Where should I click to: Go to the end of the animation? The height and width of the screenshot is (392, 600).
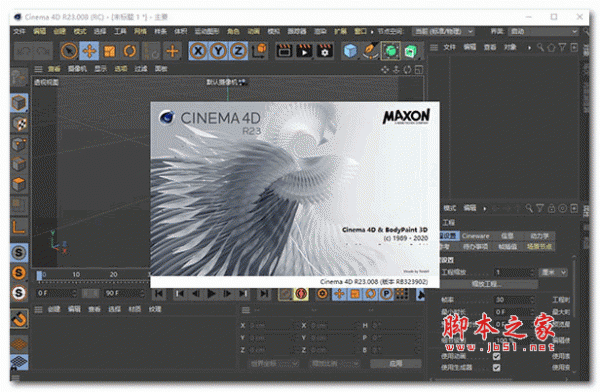264,294
